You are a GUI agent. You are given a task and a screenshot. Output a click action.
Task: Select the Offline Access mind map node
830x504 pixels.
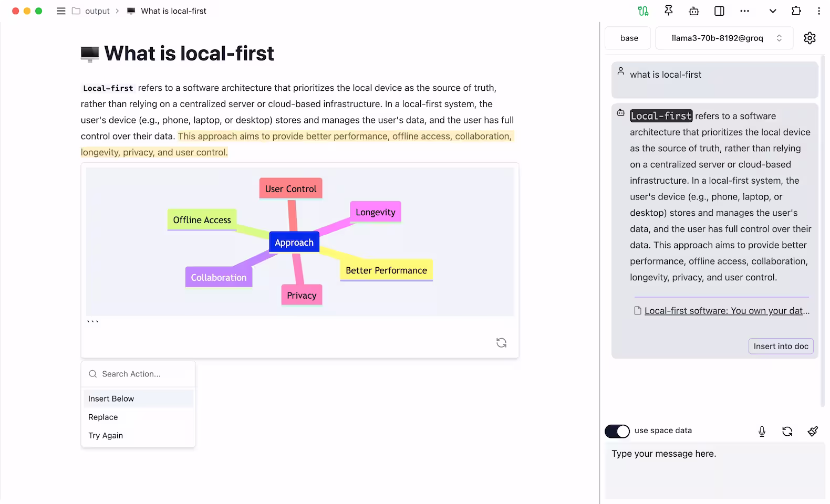tap(202, 220)
